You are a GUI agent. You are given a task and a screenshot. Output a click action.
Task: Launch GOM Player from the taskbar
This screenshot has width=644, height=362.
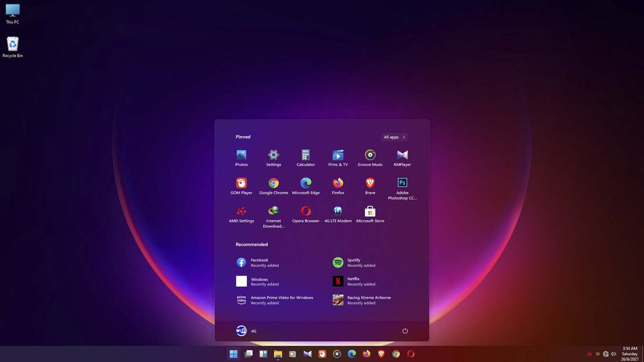[x=322, y=354]
